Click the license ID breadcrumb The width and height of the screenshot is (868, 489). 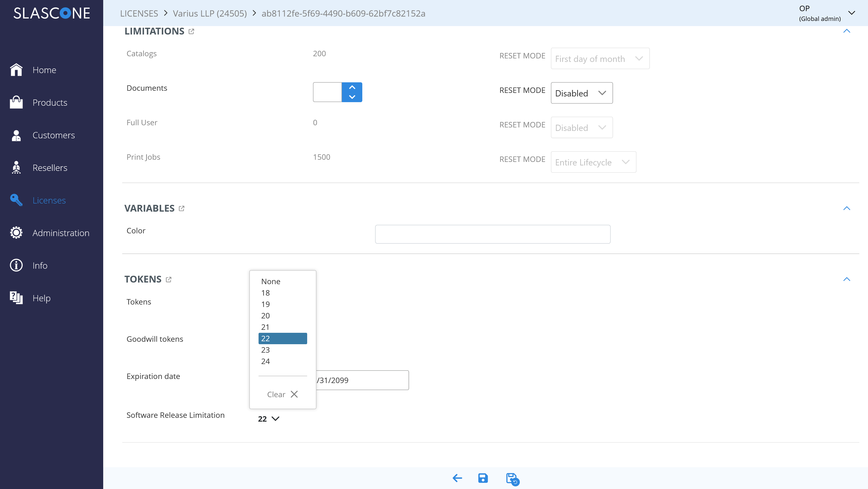(x=343, y=14)
